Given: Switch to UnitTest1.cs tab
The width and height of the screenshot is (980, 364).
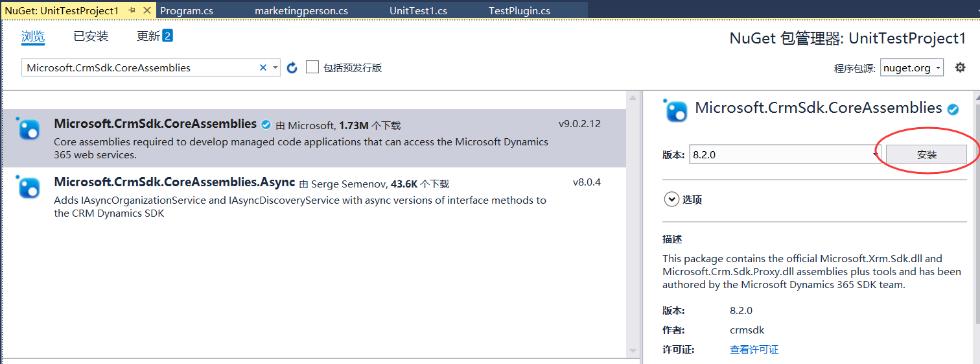Looking at the screenshot, I should click(x=418, y=11).
